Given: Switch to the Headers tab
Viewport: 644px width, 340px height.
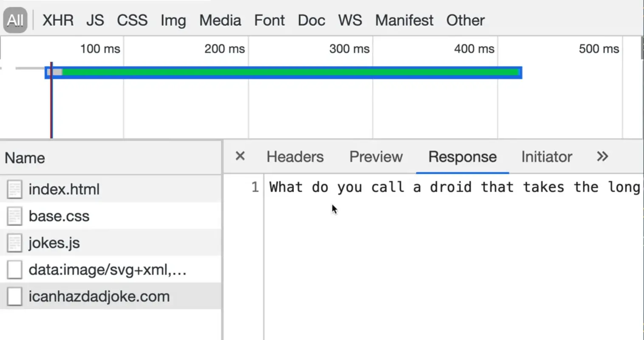Looking at the screenshot, I should (295, 157).
